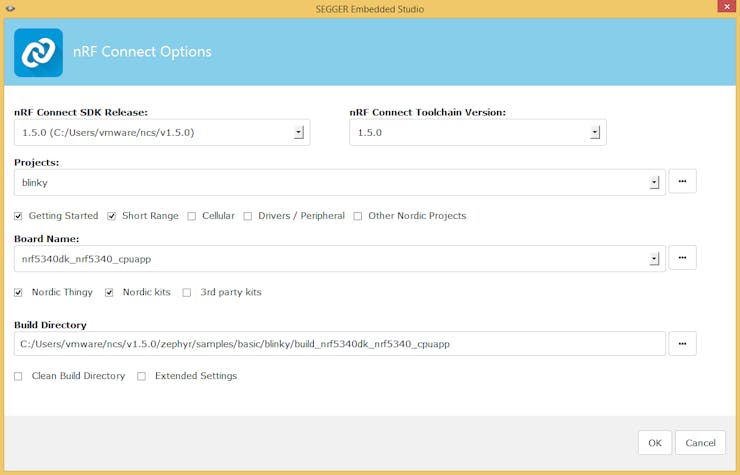The height and width of the screenshot is (475, 740).
Task: Click the 'Build Directory' label
Action: tap(50, 325)
